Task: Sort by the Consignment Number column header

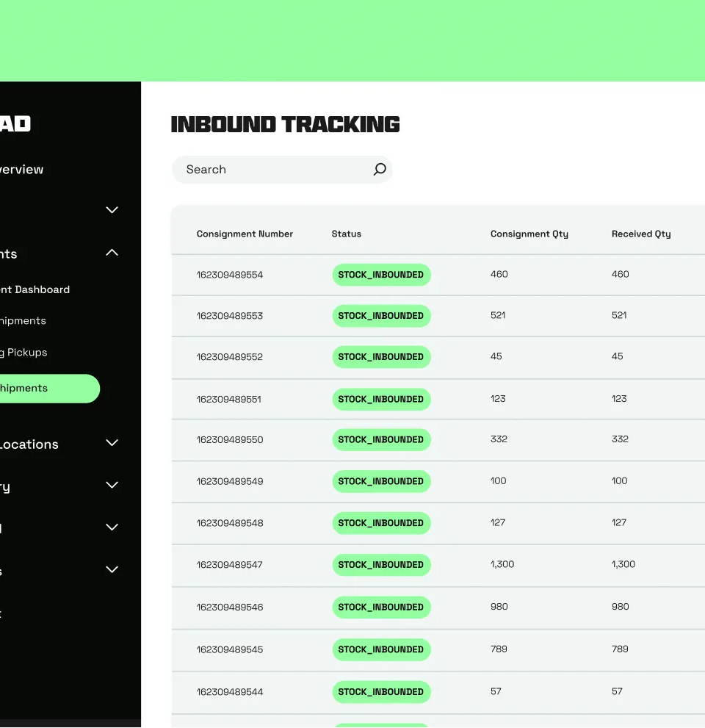Action: click(245, 234)
